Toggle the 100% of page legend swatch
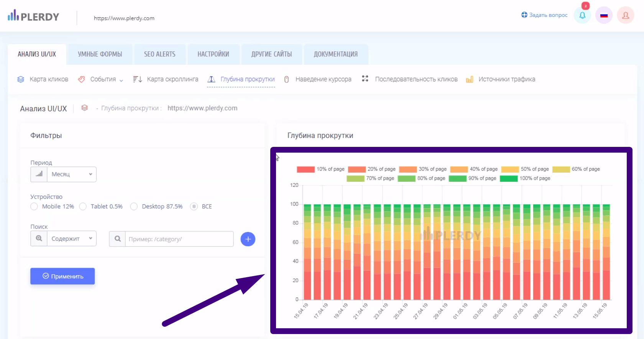 click(x=509, y=178)
